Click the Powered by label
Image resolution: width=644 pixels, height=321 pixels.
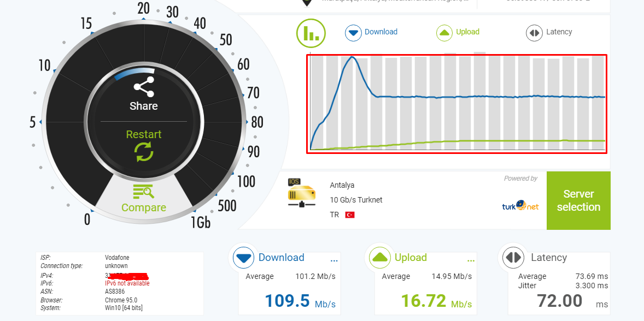(x=521, y=179)
